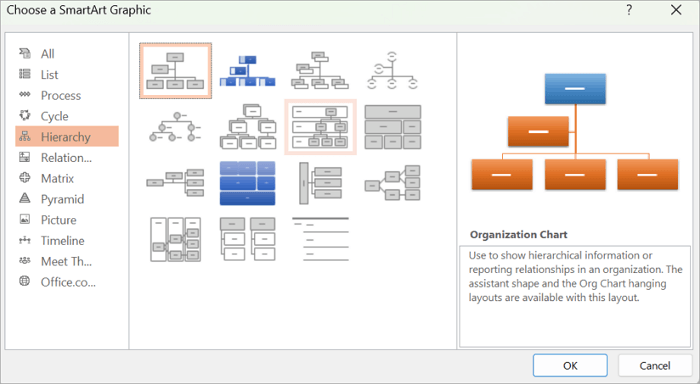Screen dimensions: 700x384
Task: Click the Cycle category icon
Action: (x=25, y=115)
